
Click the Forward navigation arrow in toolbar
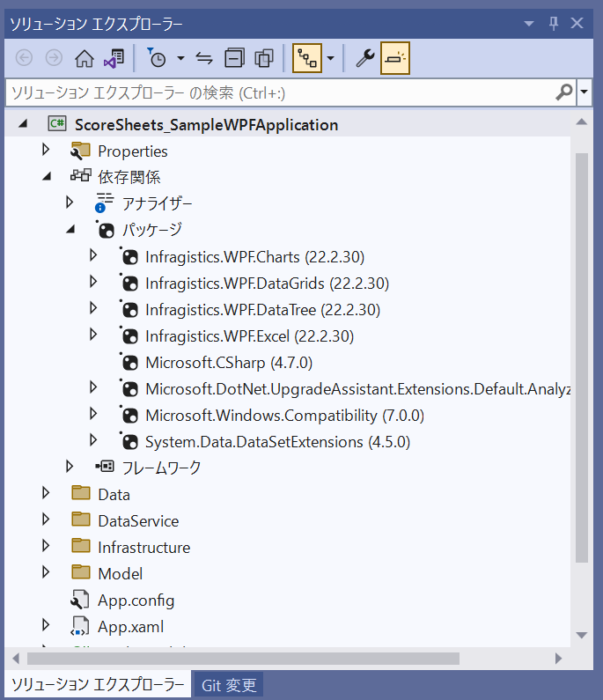(x=54, y=58)
